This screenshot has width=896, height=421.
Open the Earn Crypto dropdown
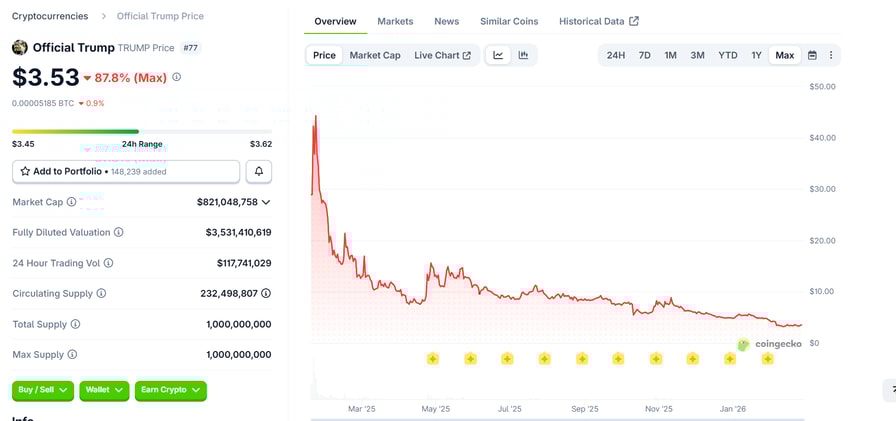[x=170, y=390]
